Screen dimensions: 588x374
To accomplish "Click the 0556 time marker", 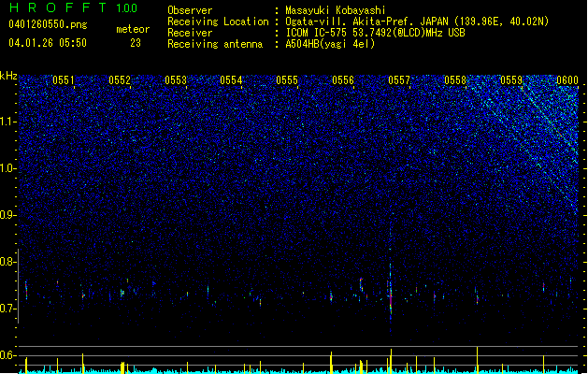I will (343, 80).
